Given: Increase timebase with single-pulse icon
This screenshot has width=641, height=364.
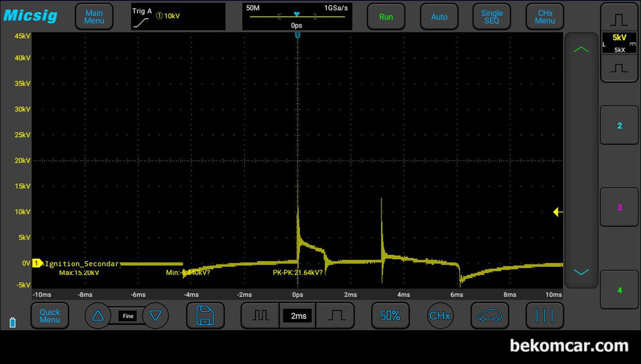Looking at the screenshot, I should [337, 316].
